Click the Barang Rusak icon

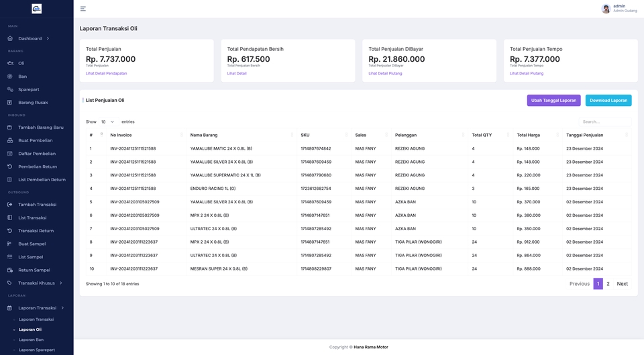pos(10,102)
